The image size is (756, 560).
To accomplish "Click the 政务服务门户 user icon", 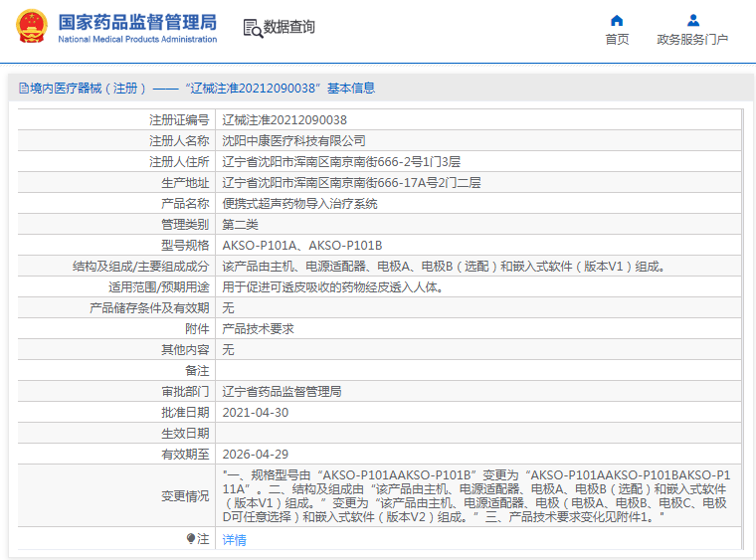I will pyautogui.click(x=693, y=20).
